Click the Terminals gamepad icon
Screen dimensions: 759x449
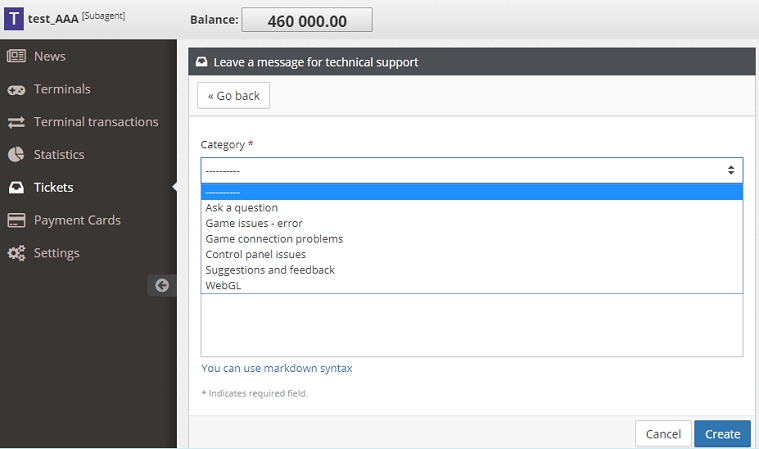[x=16, y=89]
